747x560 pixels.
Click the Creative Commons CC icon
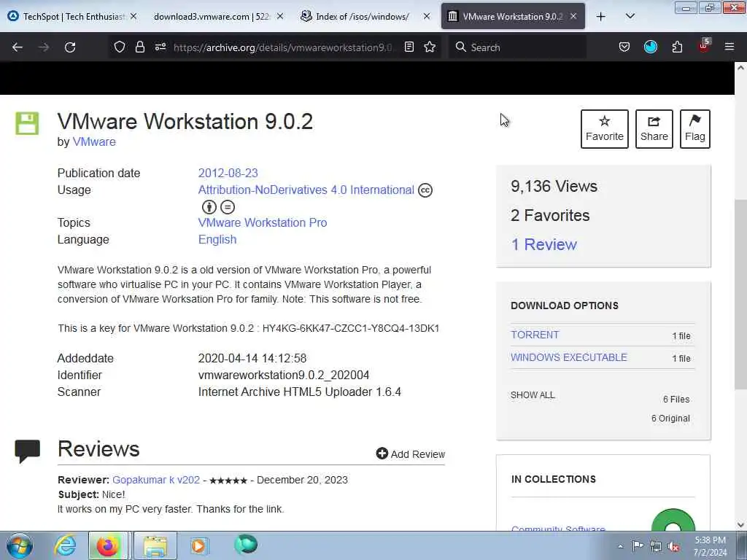(x=425, y=190)
